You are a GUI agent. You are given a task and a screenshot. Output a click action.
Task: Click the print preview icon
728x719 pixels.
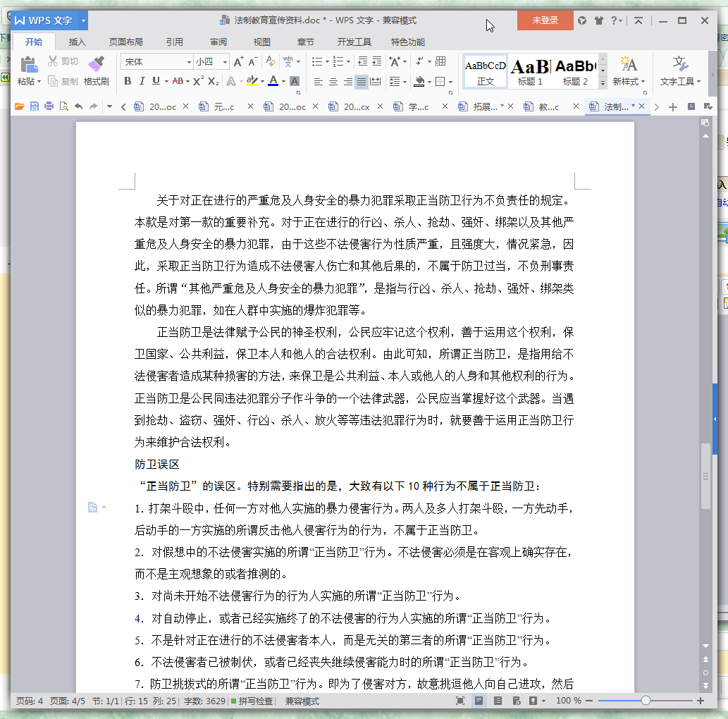63,106
